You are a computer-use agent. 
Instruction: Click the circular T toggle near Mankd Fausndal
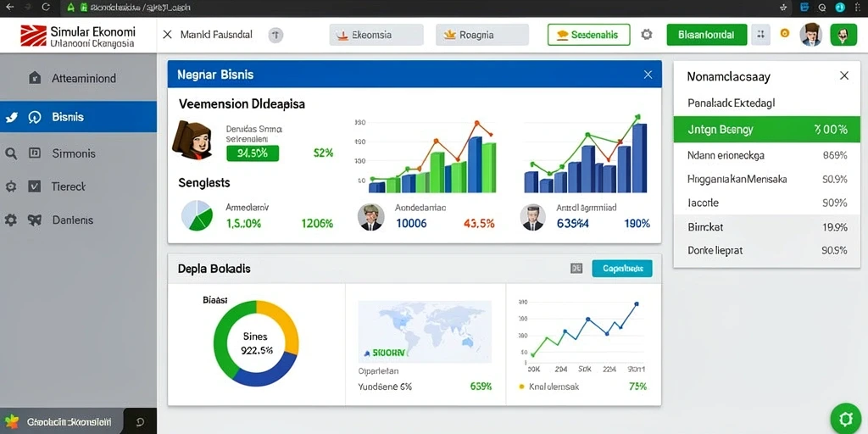pos(275,35)
